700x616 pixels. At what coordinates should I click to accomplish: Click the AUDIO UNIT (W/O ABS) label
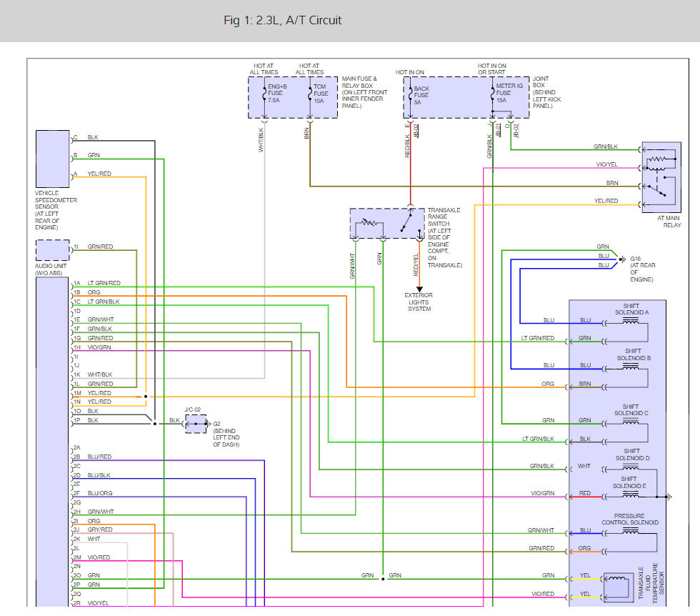51,269
